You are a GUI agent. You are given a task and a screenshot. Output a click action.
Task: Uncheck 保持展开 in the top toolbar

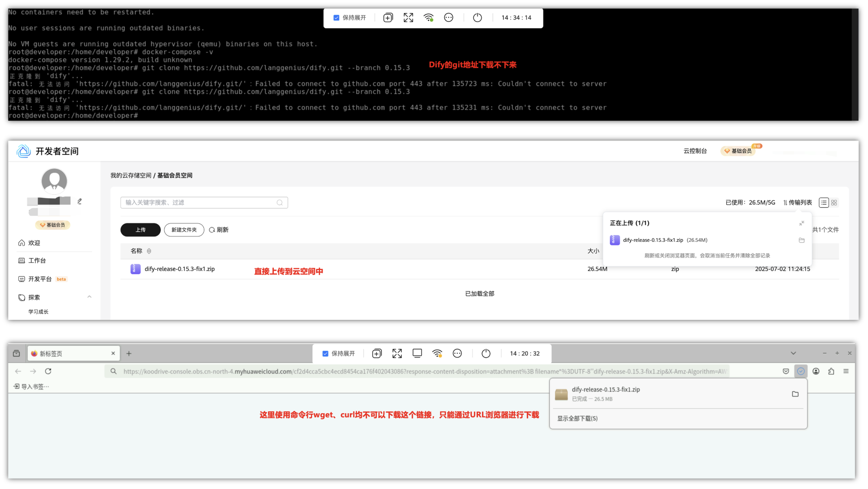tap(336, 18)
